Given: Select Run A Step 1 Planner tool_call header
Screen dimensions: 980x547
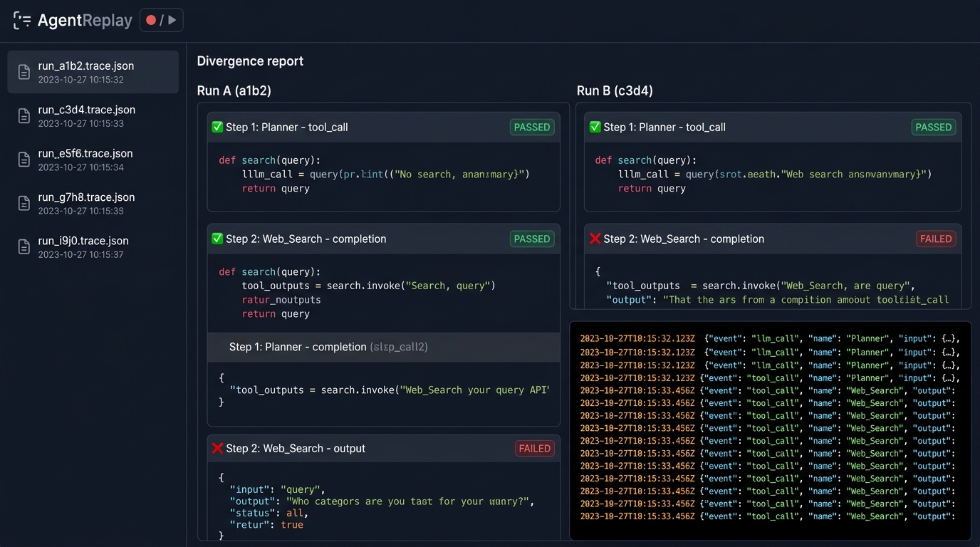Looking at the screenshot, I should click(383, 127).
